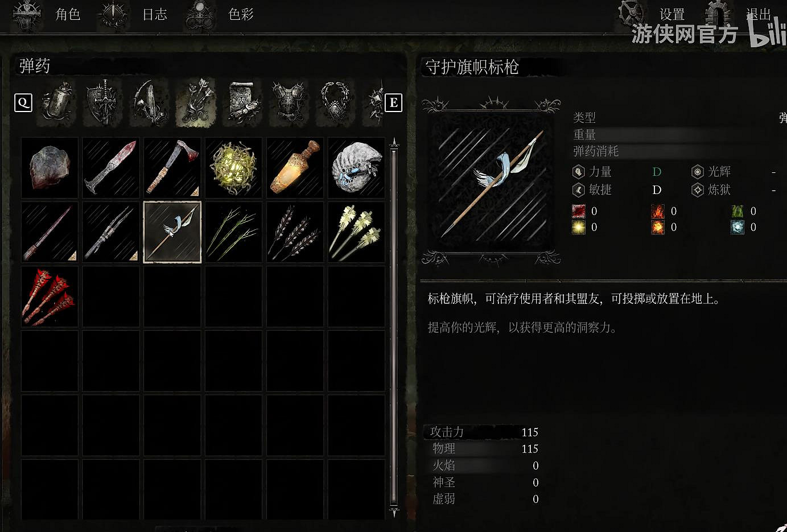Open the 日志 journal tab
Image resolution: width=787 pixels, height=532 pixels.
tap(155, 14)
